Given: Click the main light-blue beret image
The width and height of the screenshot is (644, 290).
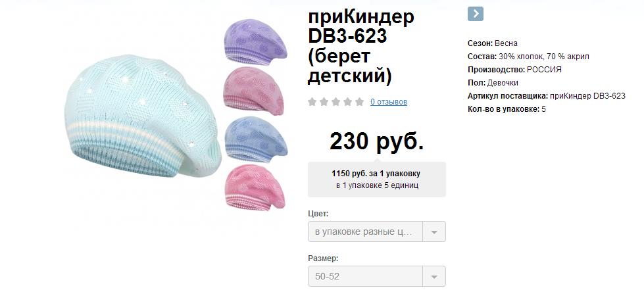Looking at the screenshot, I should coord(143,116).
